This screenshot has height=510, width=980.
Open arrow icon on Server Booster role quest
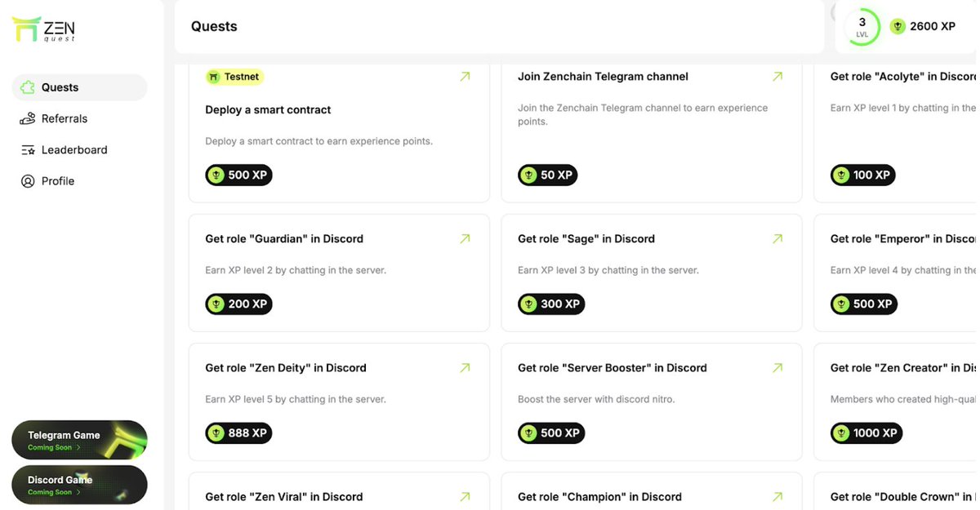pyautogui.click(x=777, y=368)
